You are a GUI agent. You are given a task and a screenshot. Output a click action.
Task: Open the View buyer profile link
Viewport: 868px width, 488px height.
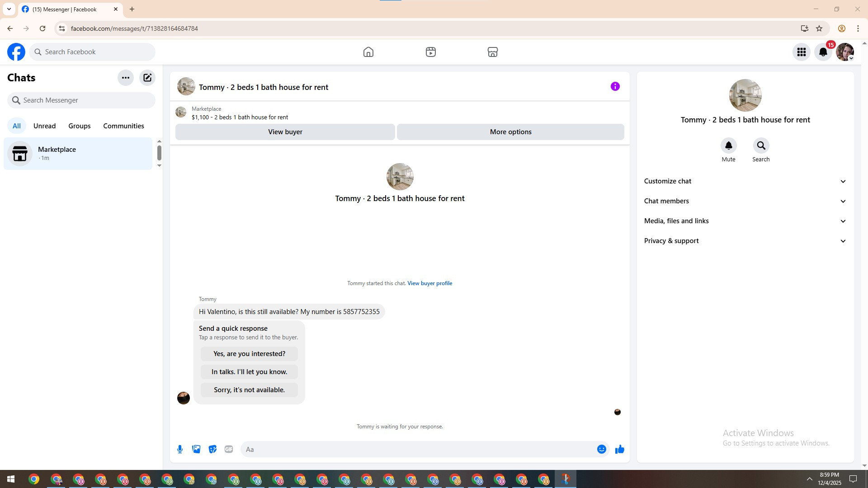[429, 283]
